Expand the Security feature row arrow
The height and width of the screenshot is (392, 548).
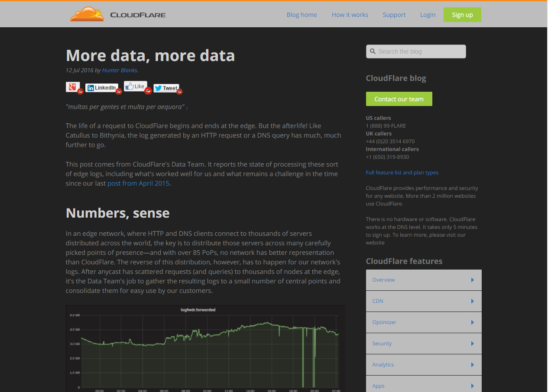473,344
